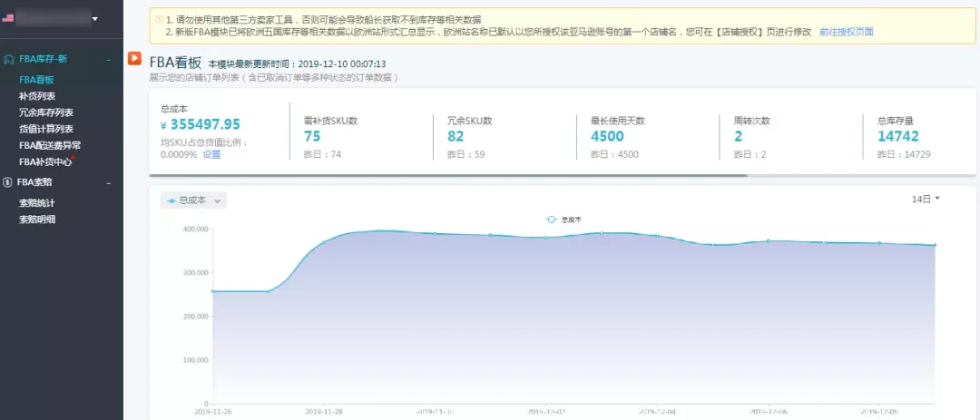Click the 冗余SKU数 value 82
Viewport: 980px width, 420px height.
(456, 136)
